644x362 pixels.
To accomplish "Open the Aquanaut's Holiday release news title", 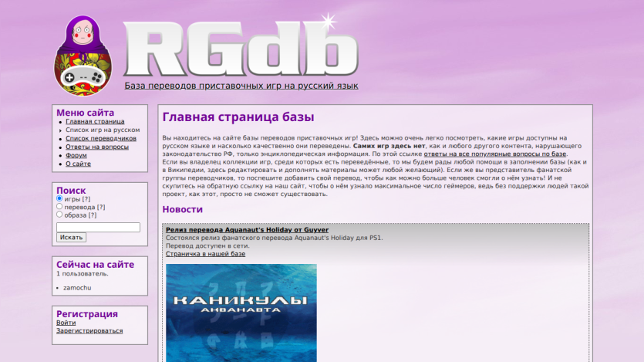I will (247, 230).
